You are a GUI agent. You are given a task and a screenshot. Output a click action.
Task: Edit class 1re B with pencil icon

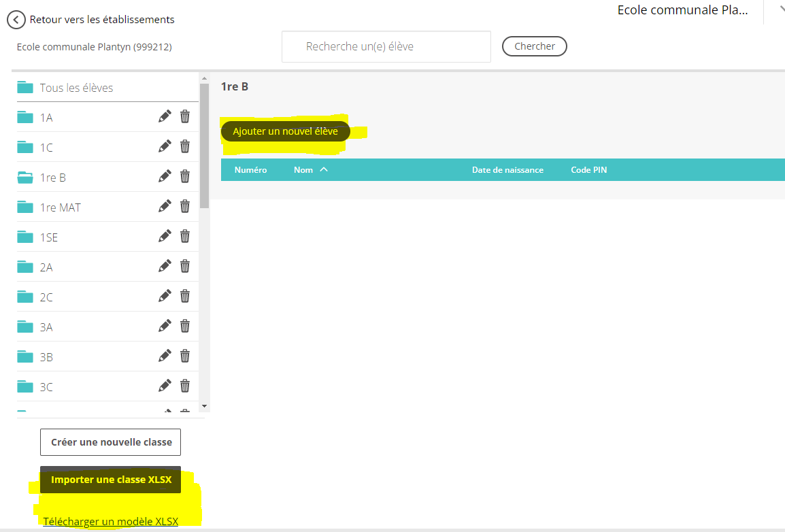(165, 177)
